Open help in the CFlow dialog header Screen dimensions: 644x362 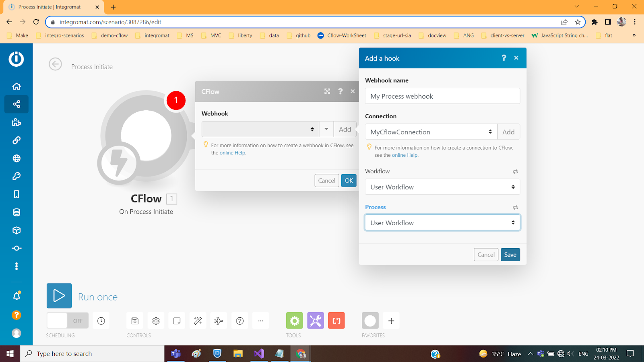tap(341, 91)
